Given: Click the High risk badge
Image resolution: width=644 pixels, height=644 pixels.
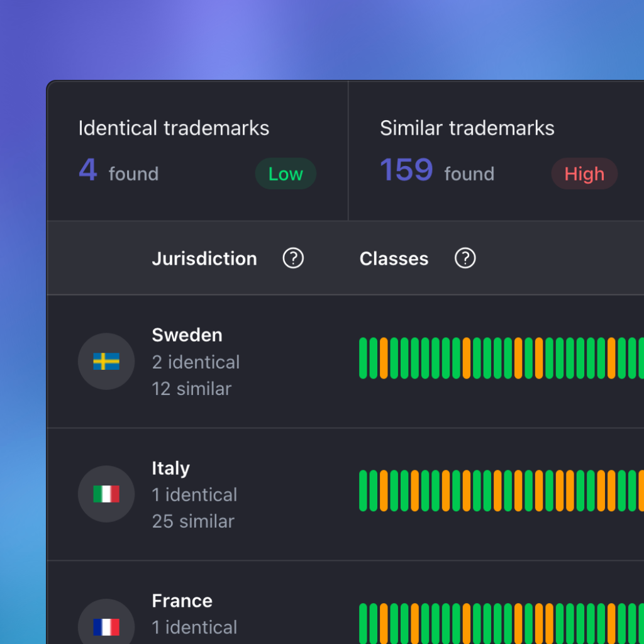Looking at the screenshot, I should 584,174.
